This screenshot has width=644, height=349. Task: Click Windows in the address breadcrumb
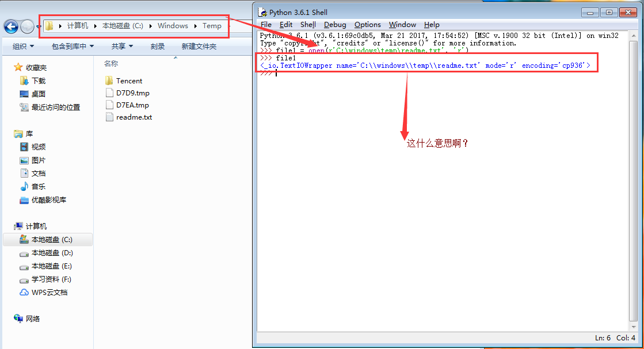173,26
